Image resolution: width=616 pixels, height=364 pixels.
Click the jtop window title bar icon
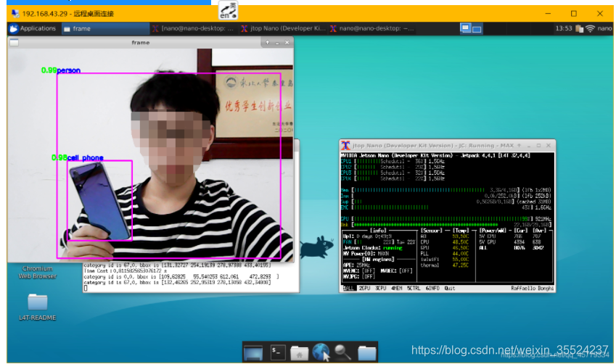pos(345,145)
